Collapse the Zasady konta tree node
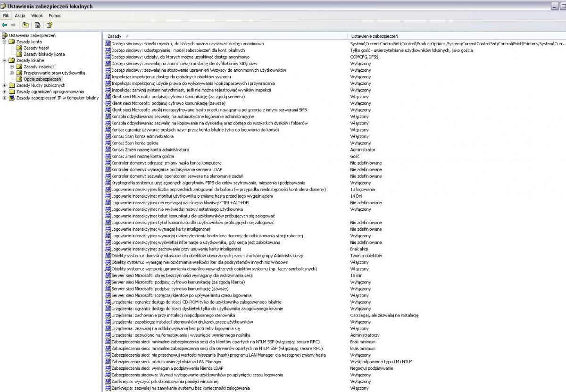566x392 pixels. (4, 42)
